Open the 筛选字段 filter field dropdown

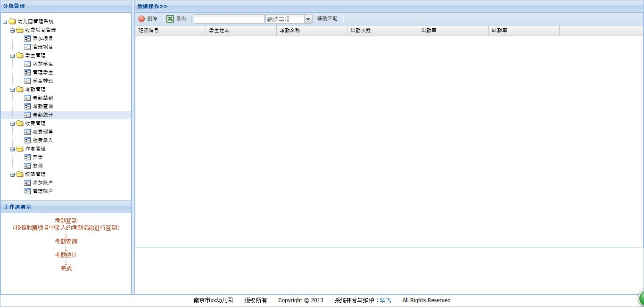pyautogui.click(x=308, y=19)
